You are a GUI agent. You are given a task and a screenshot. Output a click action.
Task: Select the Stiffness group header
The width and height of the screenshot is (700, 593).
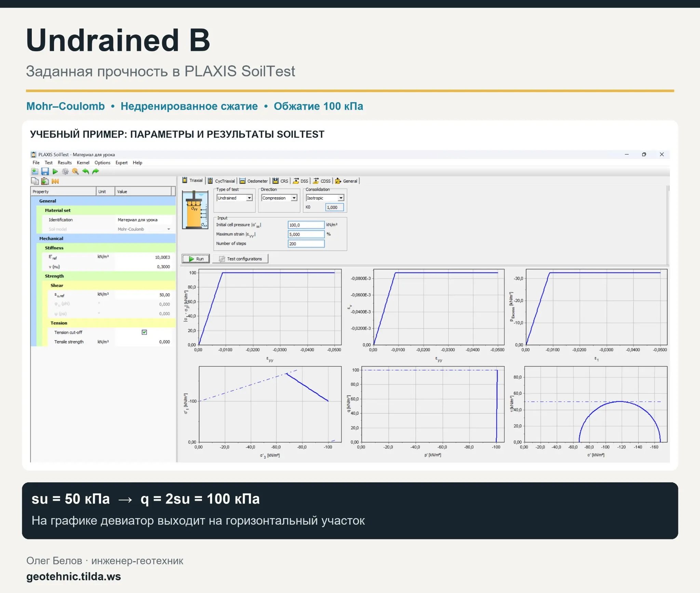(106, 248)
